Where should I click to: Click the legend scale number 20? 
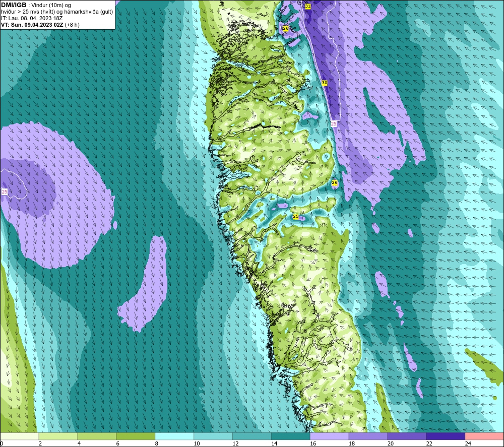pos(391,443)
